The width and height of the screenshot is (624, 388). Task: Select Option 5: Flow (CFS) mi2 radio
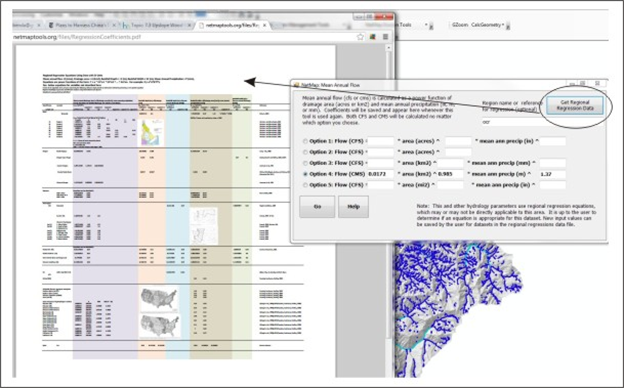pyautogui.click(x=305, y=185)
